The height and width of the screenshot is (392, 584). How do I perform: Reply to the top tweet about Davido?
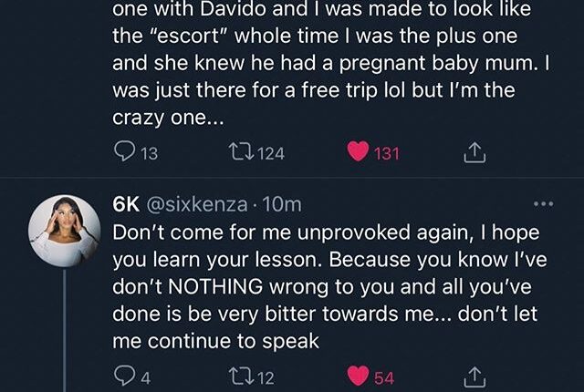pyautogui.click(x=123, y=154)
